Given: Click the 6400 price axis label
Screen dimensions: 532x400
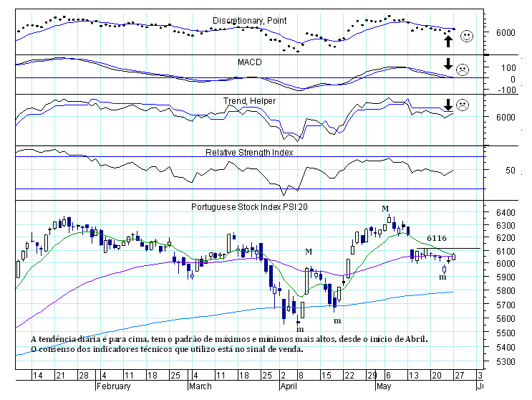Looking at the screenshot, I should click(x=506, y=213).
